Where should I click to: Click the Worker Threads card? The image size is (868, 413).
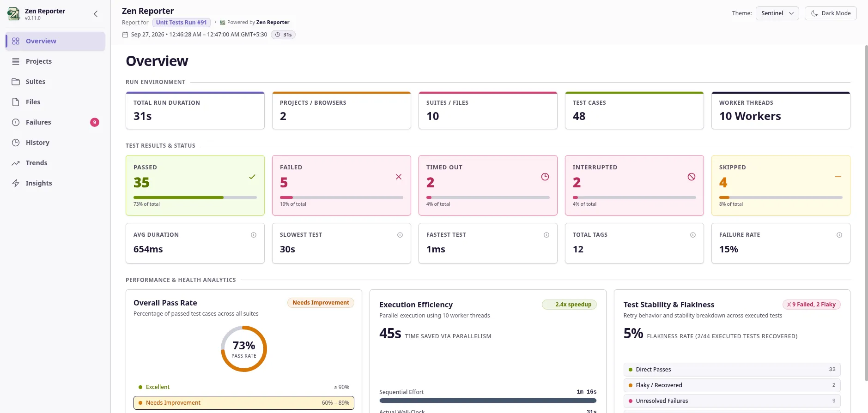781,111
